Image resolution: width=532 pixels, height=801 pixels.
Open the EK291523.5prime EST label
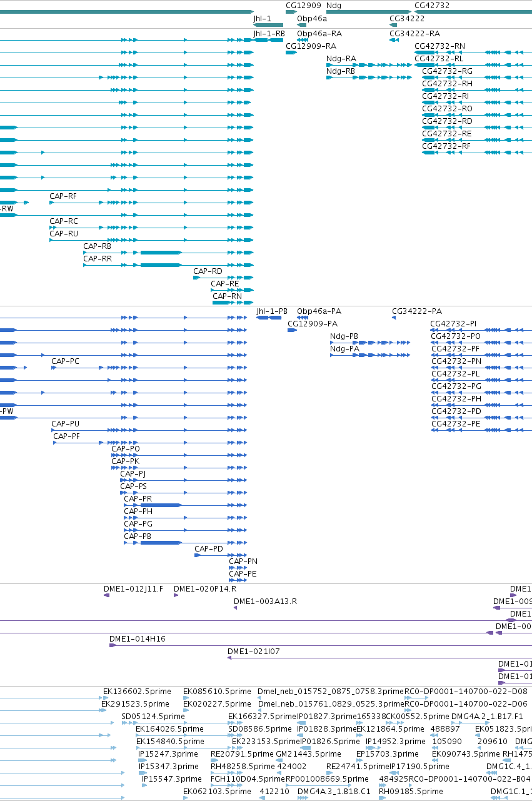[x=135, y=704]
